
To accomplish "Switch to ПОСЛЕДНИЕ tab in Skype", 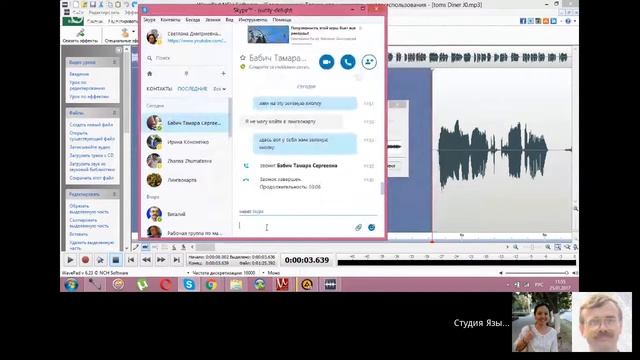I will point(192,89).
